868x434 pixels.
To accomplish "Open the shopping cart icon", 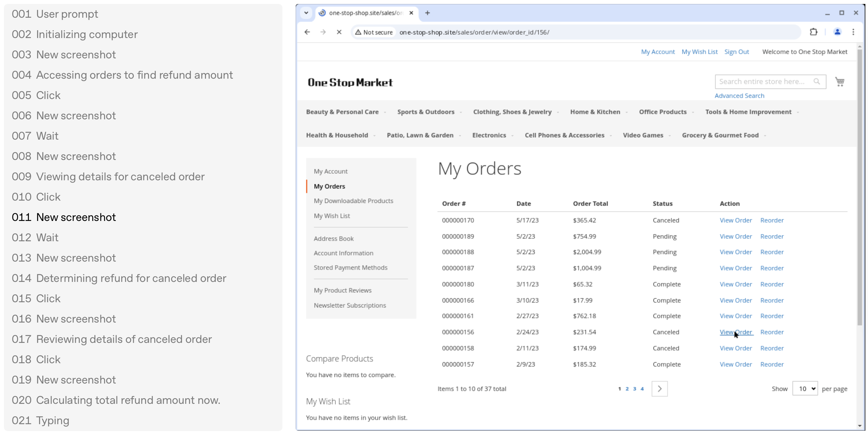I will pos(839,82).
